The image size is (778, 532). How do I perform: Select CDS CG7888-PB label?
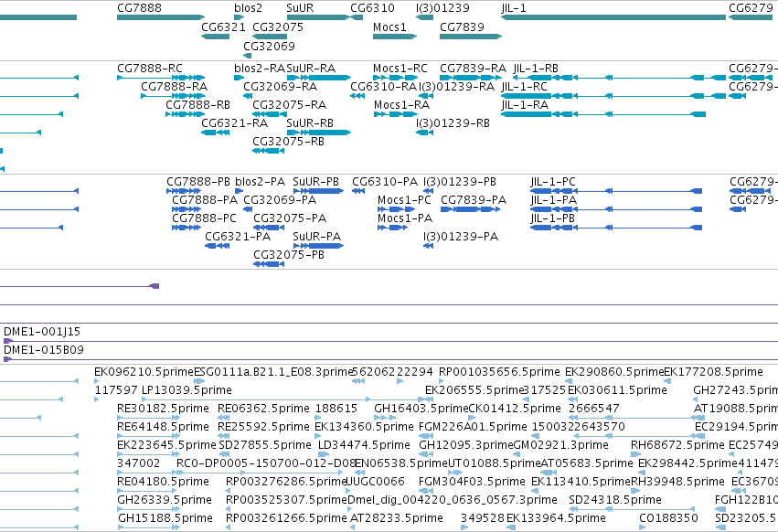pos(198,182)
